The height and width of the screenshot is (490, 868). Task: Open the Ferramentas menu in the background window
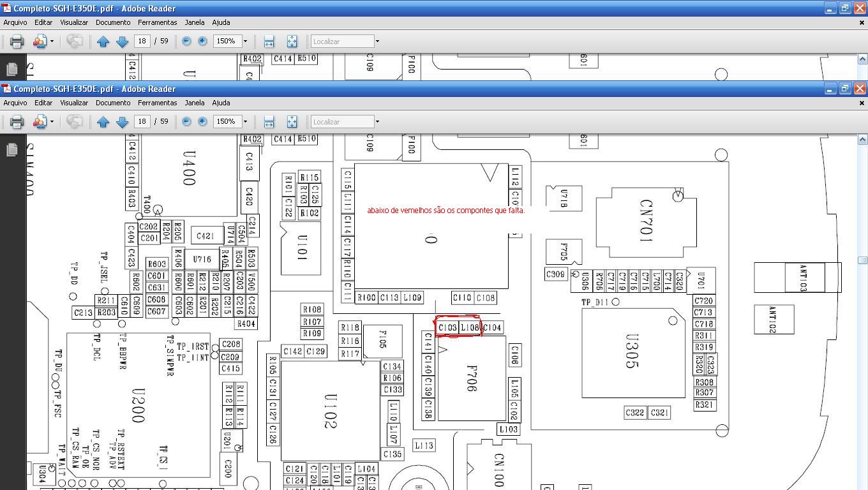[x=157, y=22]
